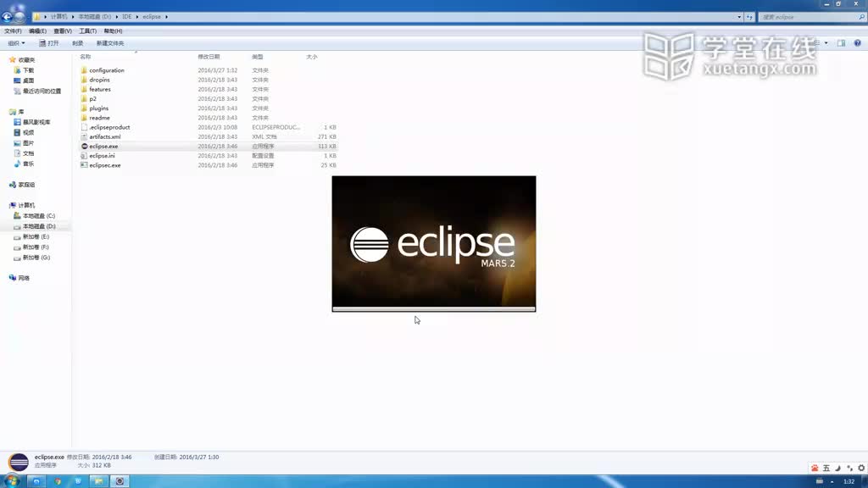The width and height of the screenshot is (868, 488).
Task: Open Explorer help with the question mark icon
Action: (x=858, y=43)
